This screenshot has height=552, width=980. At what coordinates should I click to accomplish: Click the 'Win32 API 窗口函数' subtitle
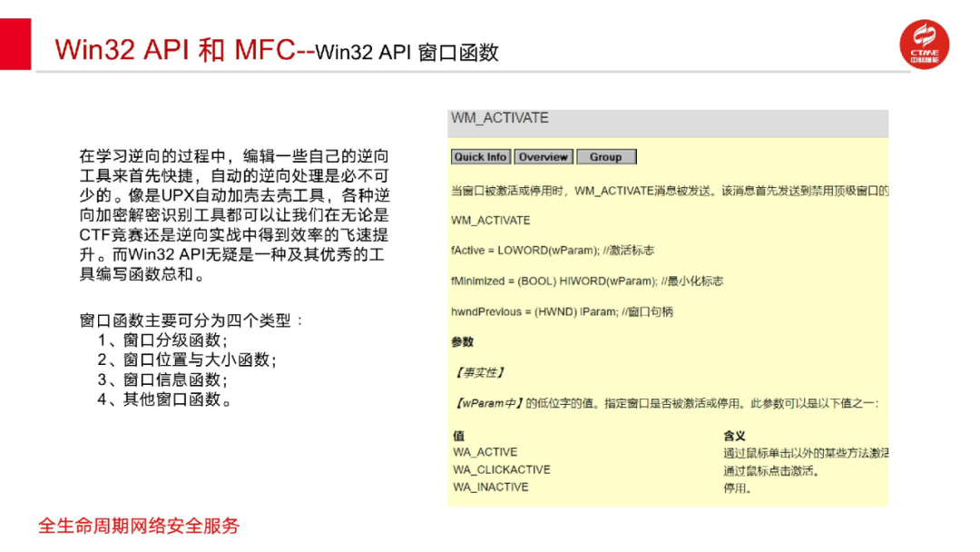click(407, 52)
